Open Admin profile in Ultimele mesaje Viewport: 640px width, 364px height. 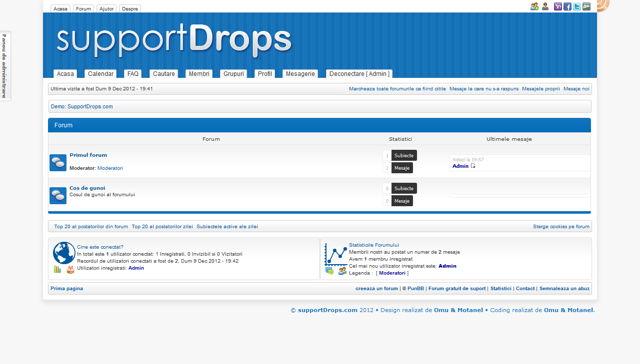(x=460, y=166)
